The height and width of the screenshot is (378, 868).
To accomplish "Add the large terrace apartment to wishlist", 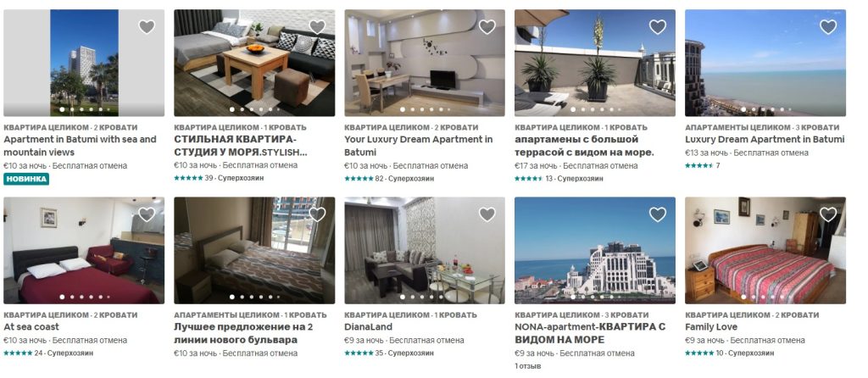I will tap(658, 26).
